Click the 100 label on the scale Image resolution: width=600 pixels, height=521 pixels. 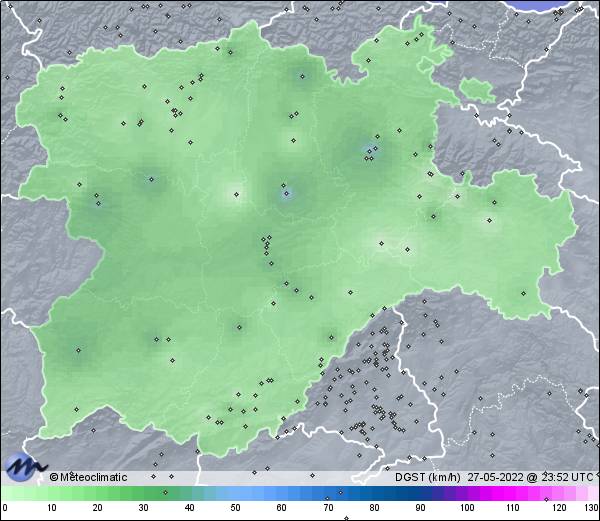point(467,508)
